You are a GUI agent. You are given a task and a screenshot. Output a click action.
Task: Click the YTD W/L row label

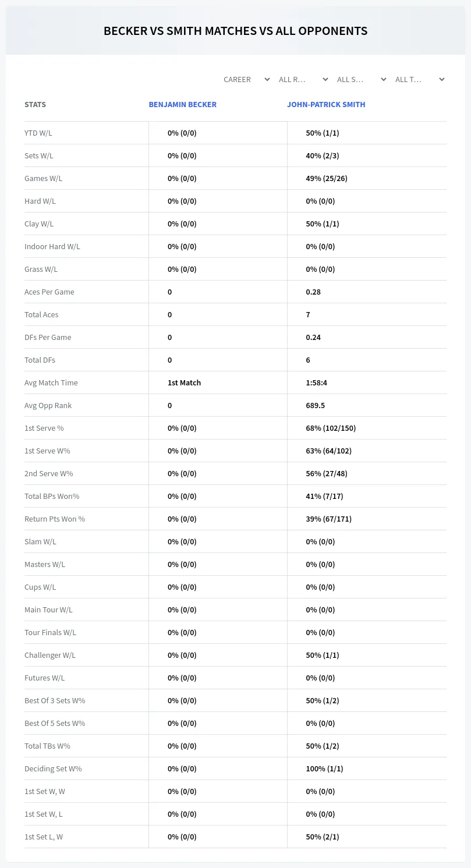pyautogui.click(x=38, y=133)
